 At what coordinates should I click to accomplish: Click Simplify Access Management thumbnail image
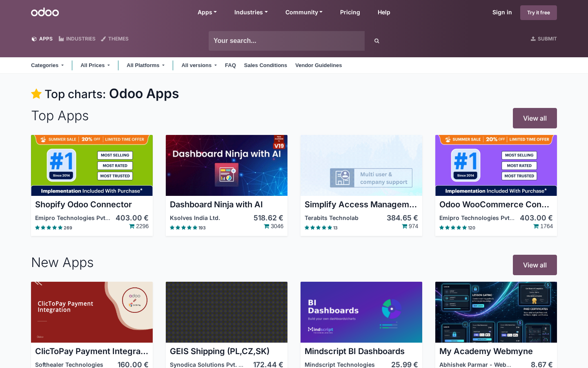pyautogui.click(x=361, y=165)
